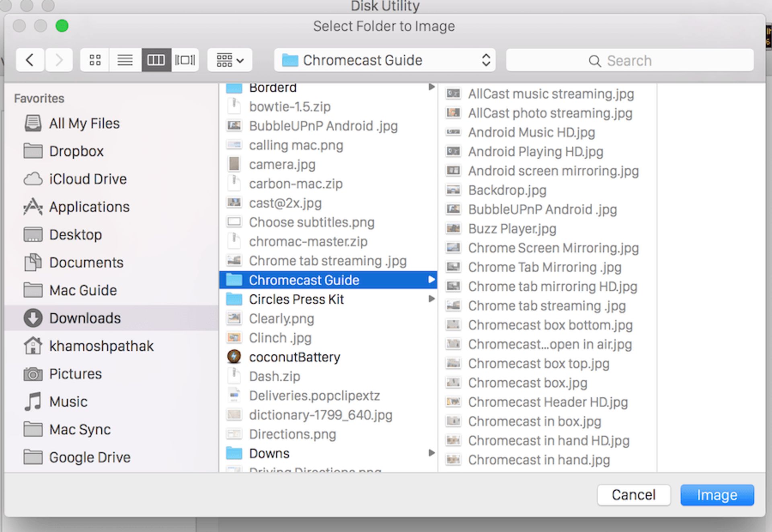Select calling mac.png file
Screen dimensions: 772x532
tap(328, 145)
